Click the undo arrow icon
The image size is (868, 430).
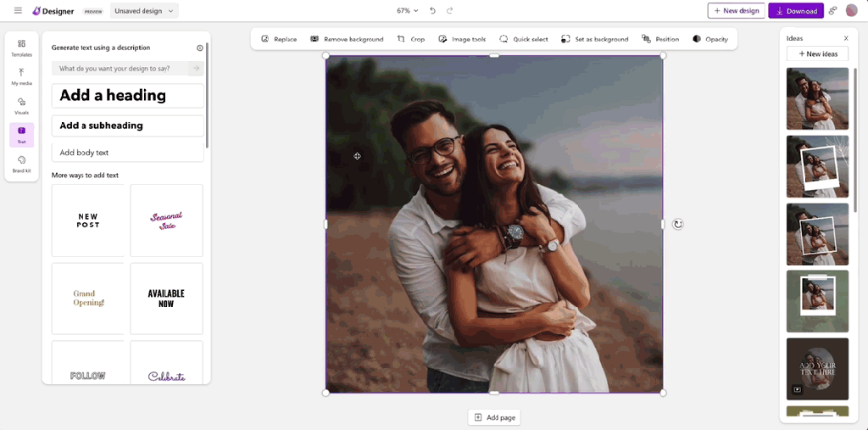click(432, 11)
